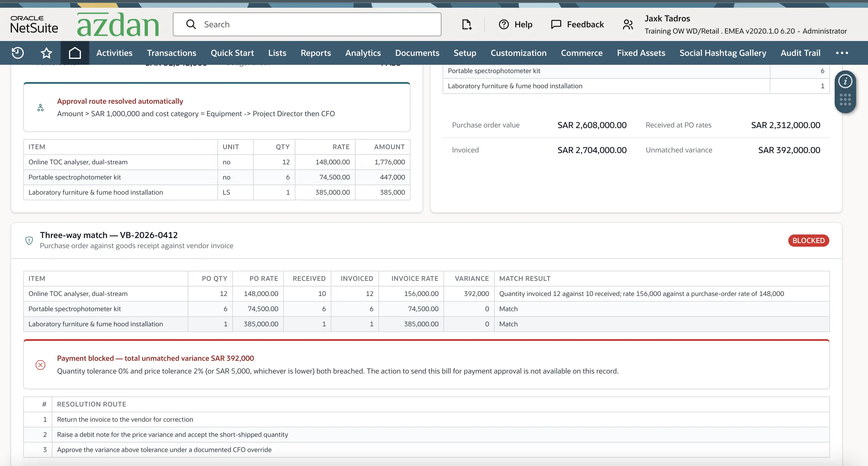Open the Quick Start menu
The height and width of the screenshot is (466, 868).
232,53
